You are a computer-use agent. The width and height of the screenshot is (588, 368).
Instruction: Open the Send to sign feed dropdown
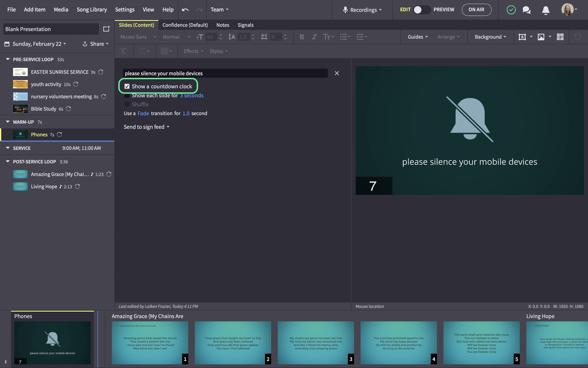tap(147, 127)
